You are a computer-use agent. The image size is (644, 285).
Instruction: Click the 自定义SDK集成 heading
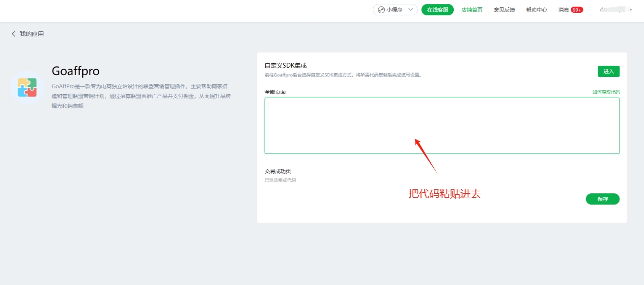[285, 65]
